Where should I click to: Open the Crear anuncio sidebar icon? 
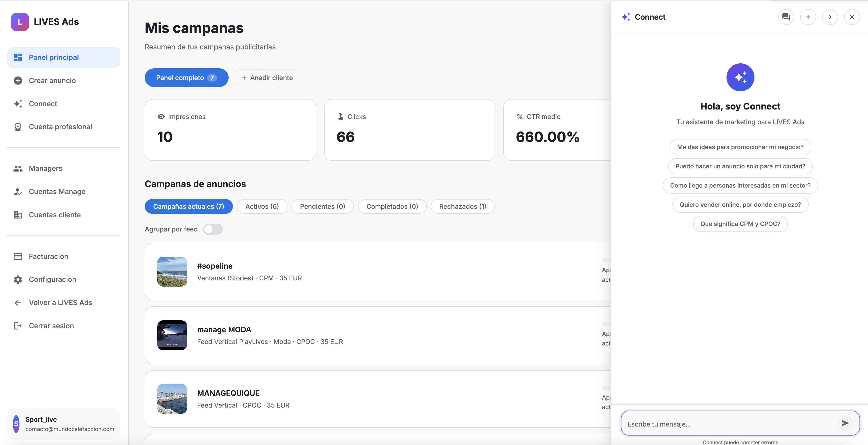[x=18, y=81]
